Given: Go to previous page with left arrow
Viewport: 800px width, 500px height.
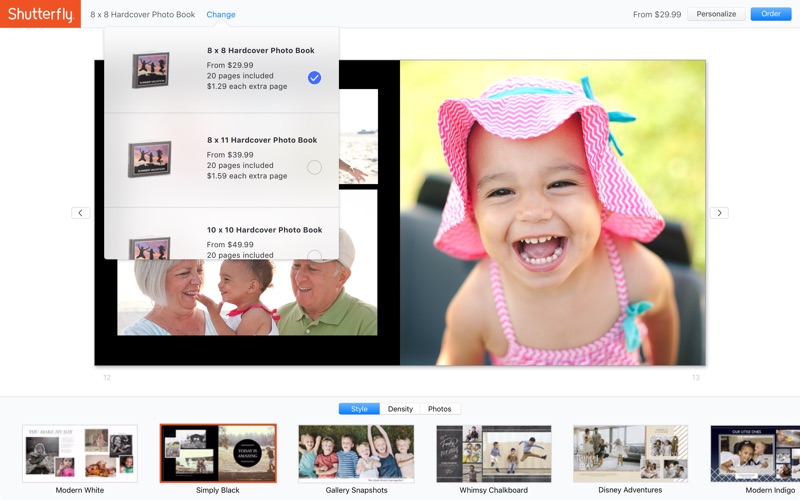Looking at the screenshot, I should (81, 213).
